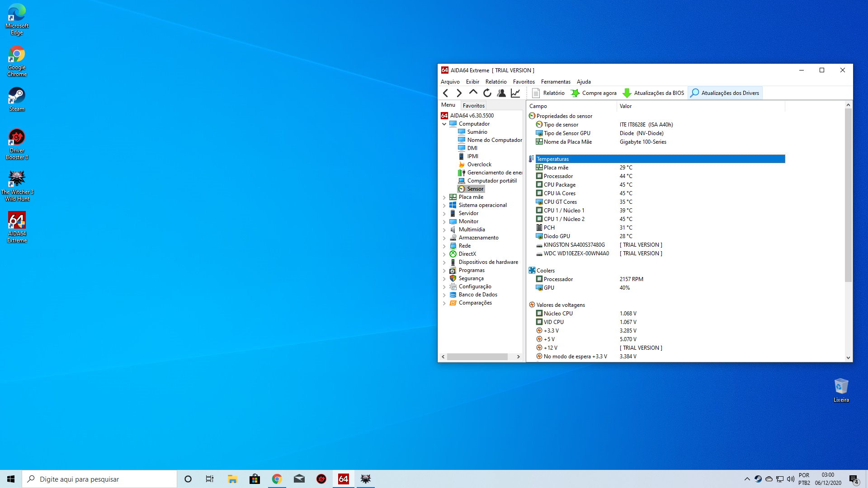Select Comparações tree item
This screenshot has width=868, height=488.
pyautogui.click(x=475, y=303)
